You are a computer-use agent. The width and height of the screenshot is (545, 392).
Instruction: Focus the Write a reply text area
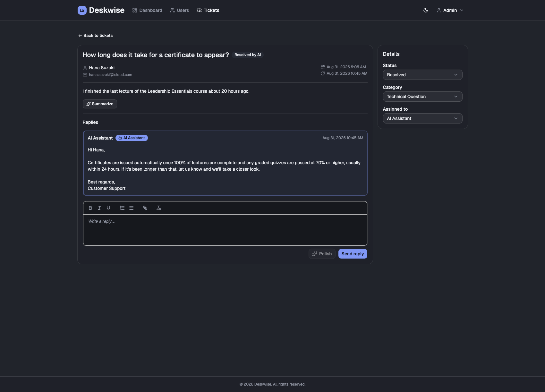coord(225,230)
